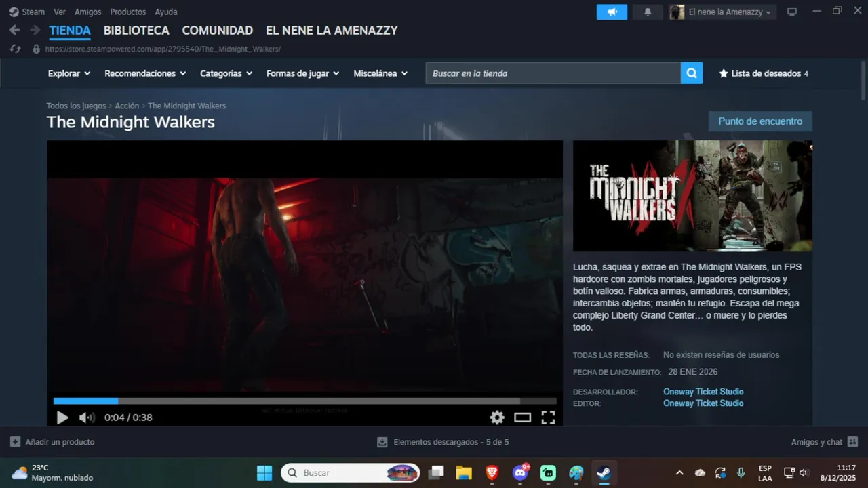Viewport: 868px width, 488px height.
Task: Open Friends and chat icon
Action: (852, 442)
